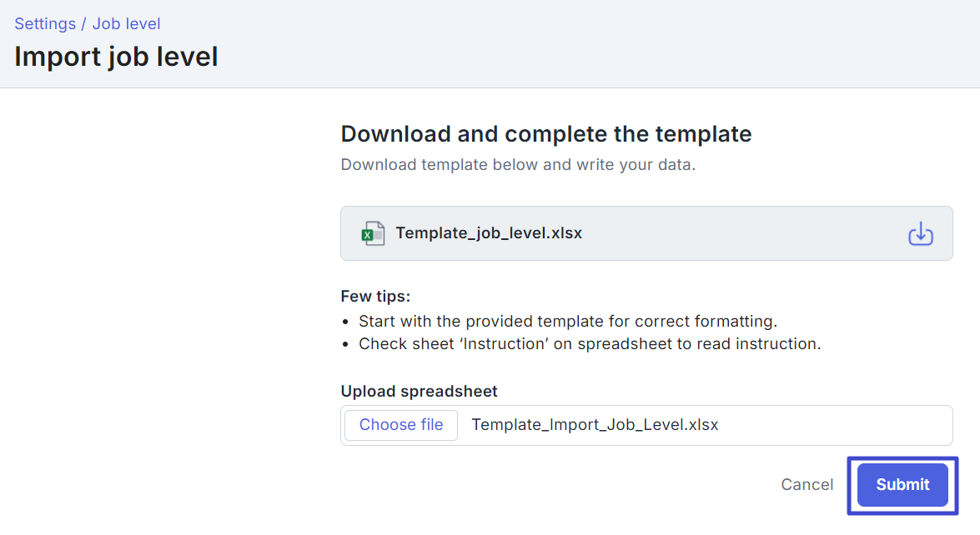Click the Upload spreadsheet label

click(x=419, y=392)
